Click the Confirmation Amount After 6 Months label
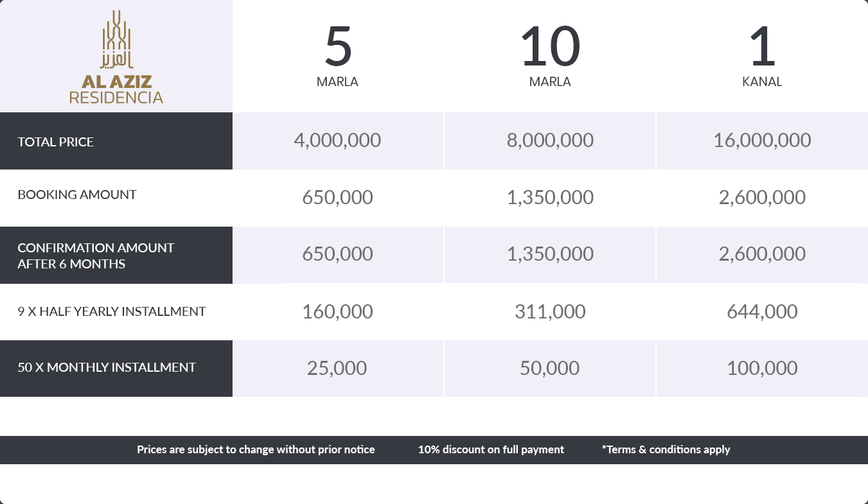The width and height of the screenshot is (868, 504). pos(96,256)
